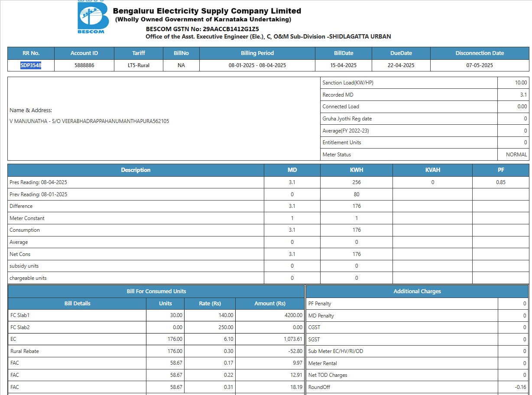Click the BESCOM GSTN number line
Screen dimensions: 532x395
(202, 29)
